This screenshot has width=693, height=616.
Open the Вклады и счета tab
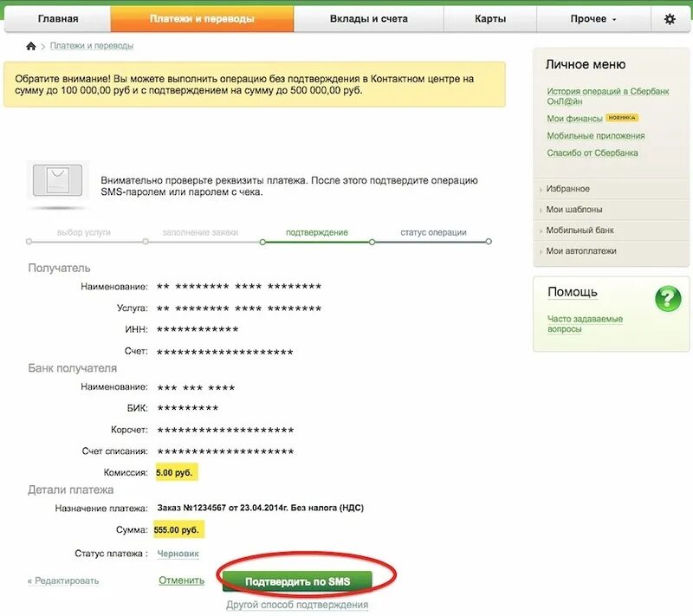(369, 19)
